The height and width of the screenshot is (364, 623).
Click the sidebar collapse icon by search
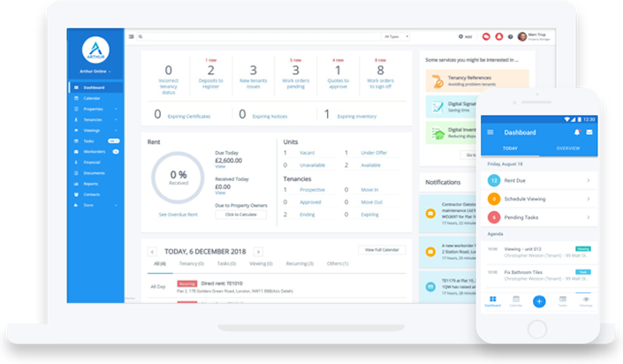coord(132,37)
